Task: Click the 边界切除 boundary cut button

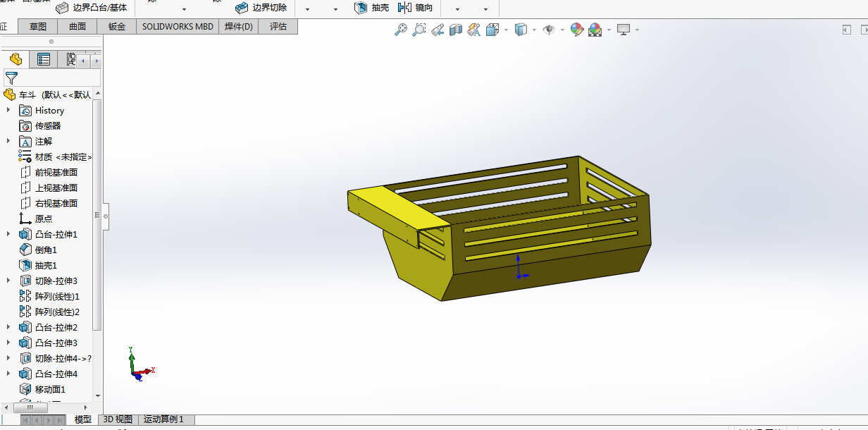Action: [261, 8]
